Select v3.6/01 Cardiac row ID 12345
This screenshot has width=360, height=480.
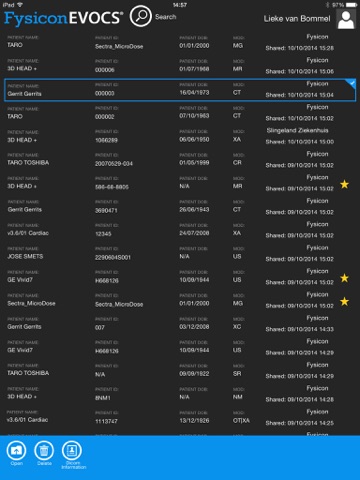point(180,230)
